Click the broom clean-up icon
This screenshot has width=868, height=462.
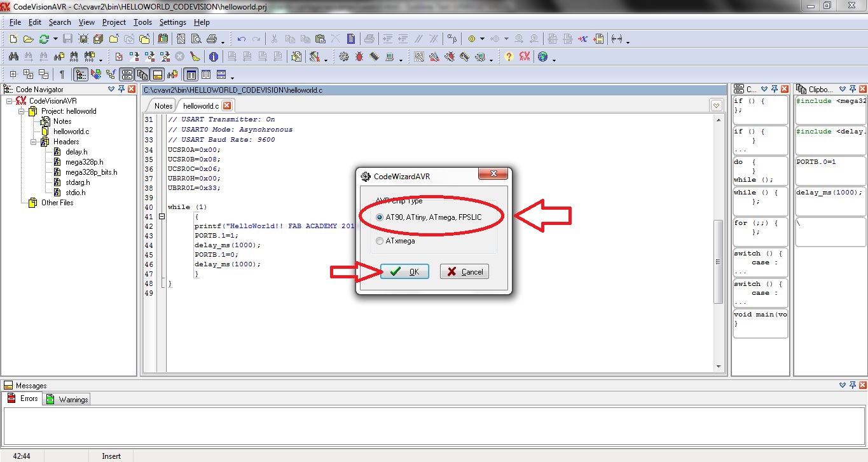point(195,57)
